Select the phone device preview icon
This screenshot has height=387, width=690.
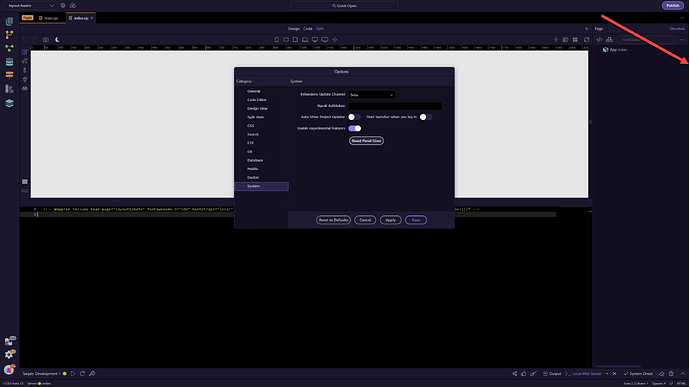pyautogui.click(x=277, y=40)
